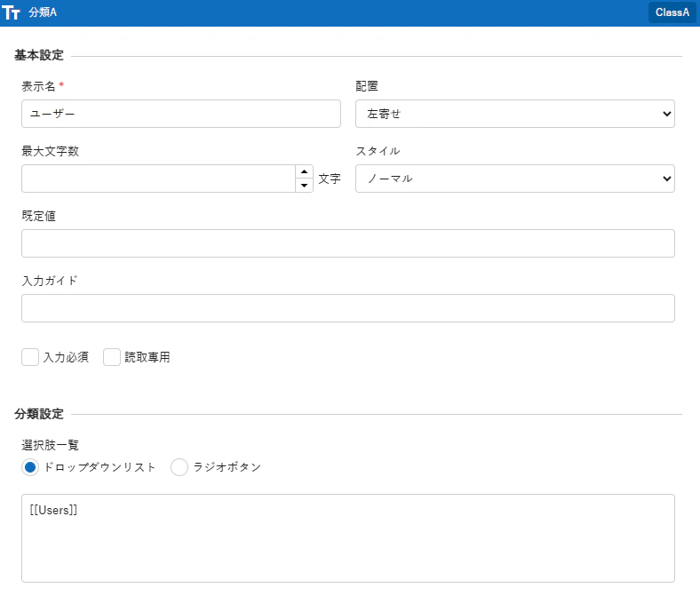Click the 入力ガイド input field
The image size is (700, 596).
[348, 308]
